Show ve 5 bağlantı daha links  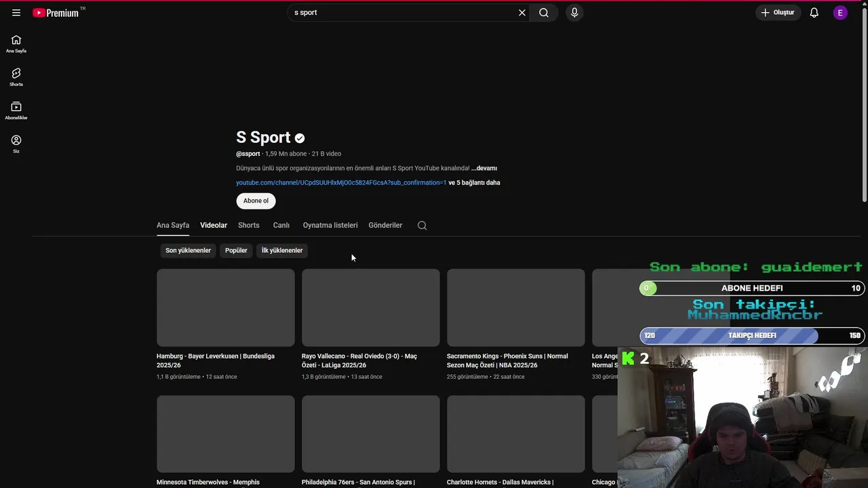pos(475,182)
